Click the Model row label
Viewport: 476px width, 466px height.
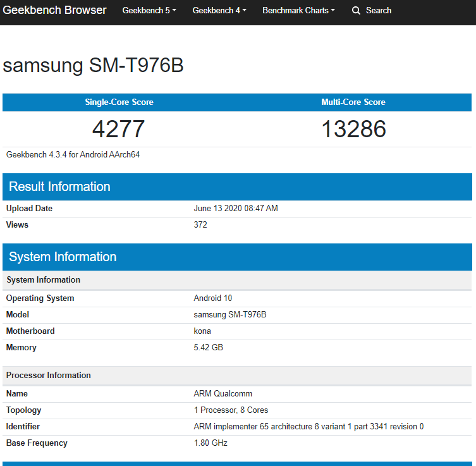tap(18, 314)
